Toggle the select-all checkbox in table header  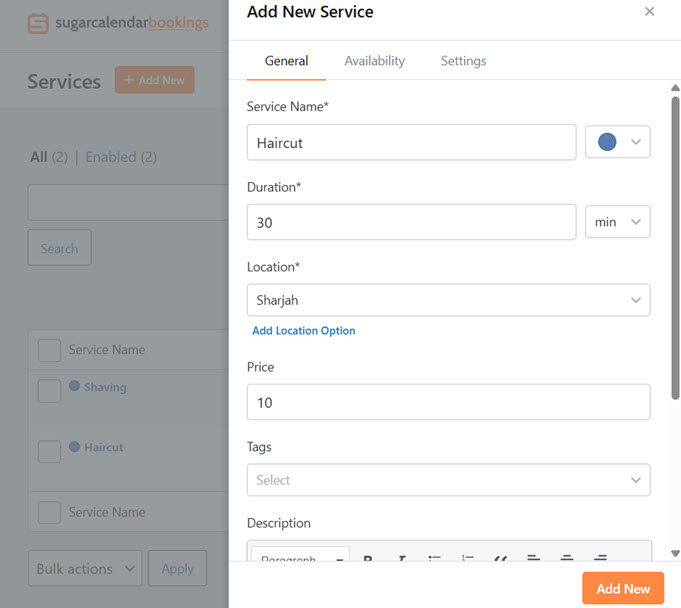click(x=49, y=350)
